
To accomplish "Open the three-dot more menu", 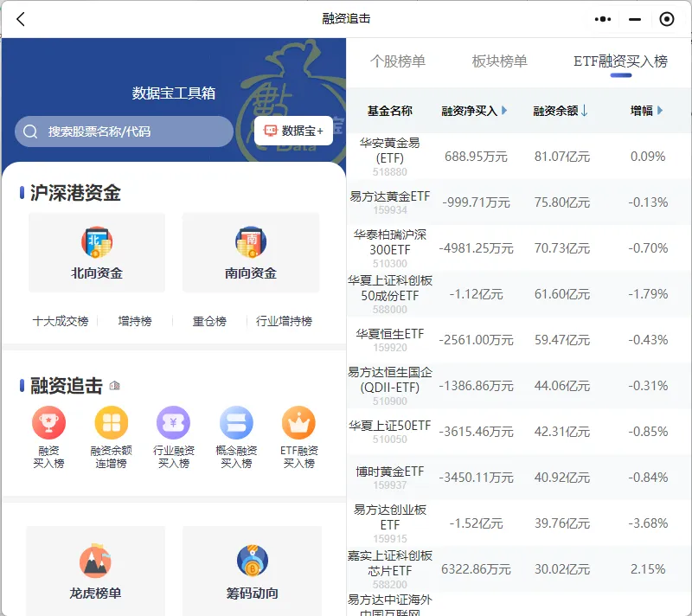I will coord(603,19).
